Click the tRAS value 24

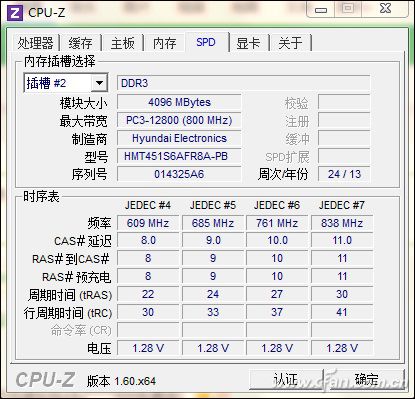[213, 294]
